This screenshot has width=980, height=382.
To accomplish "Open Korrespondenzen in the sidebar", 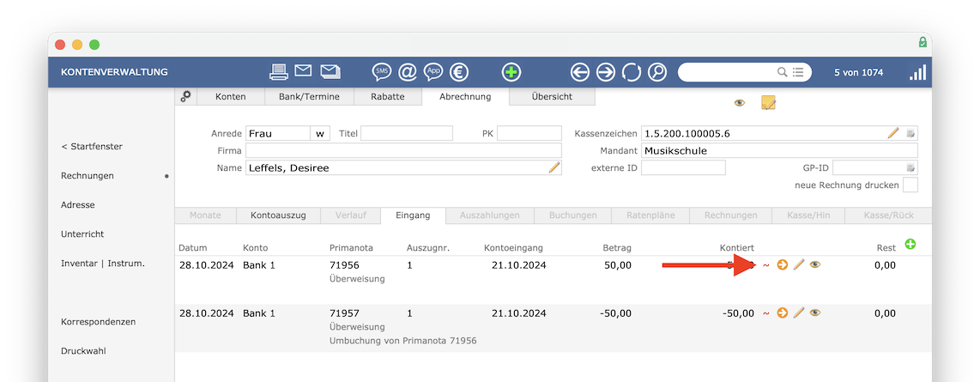I will (x=98, y=322).
